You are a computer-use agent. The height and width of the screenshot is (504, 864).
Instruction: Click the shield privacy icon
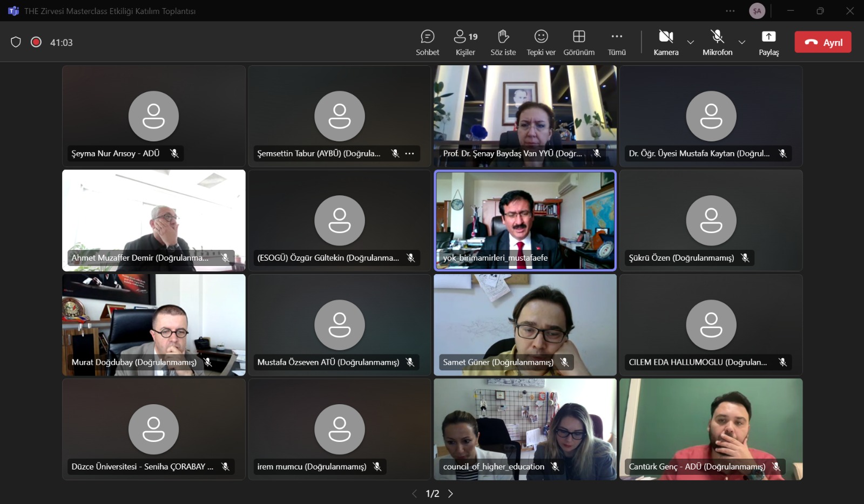click(16, 42)
